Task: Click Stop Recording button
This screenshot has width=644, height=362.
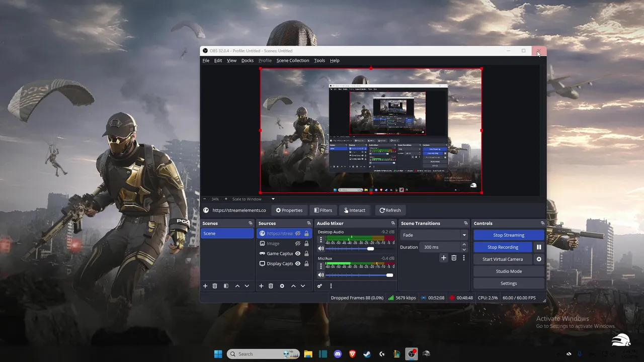Action: tap(503, 247)
